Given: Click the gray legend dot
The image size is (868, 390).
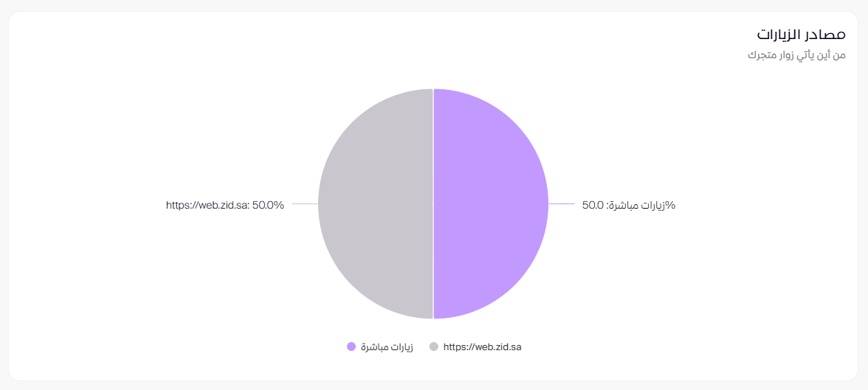Looking at the screenshot, I should [434, 347].
